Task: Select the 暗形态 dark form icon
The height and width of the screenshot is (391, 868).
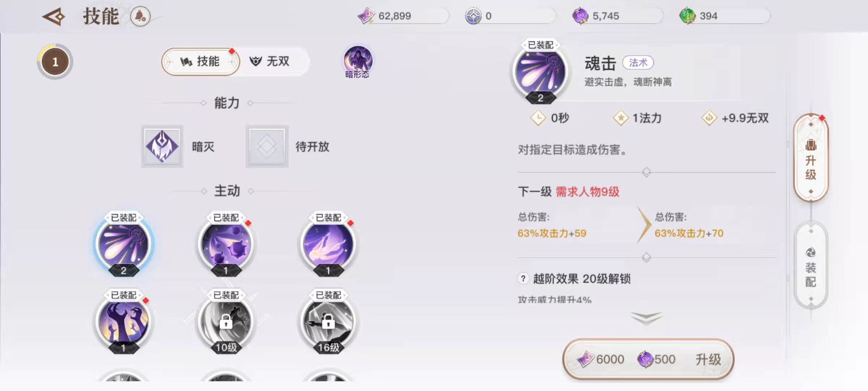Action: pos(358,62)
